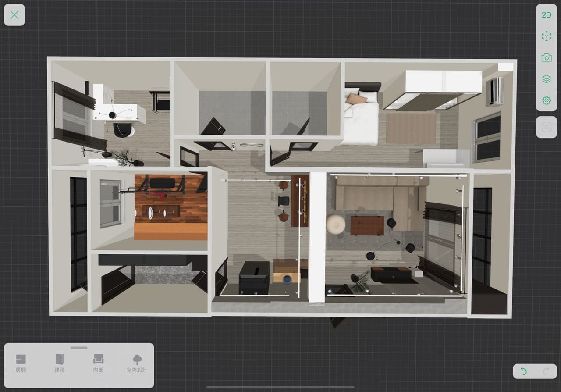
Task: Select the wall-mounted air conditioner
Action: (x=495, y=91)
